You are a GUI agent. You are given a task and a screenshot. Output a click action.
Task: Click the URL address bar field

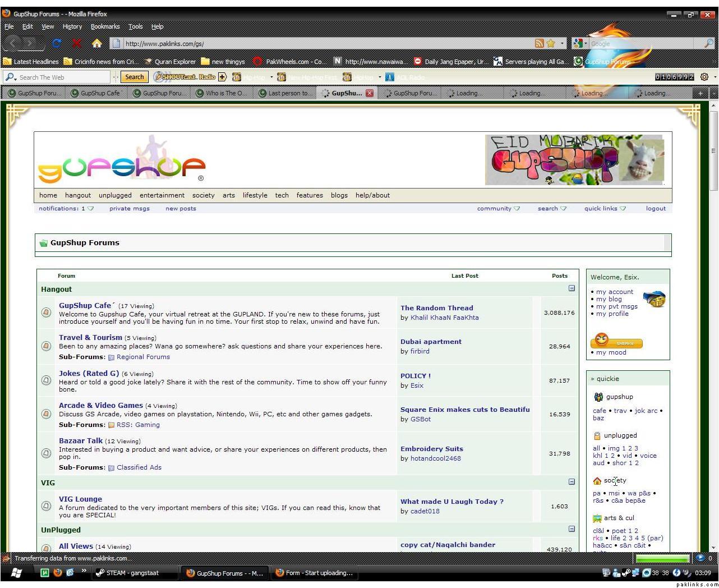325,43
